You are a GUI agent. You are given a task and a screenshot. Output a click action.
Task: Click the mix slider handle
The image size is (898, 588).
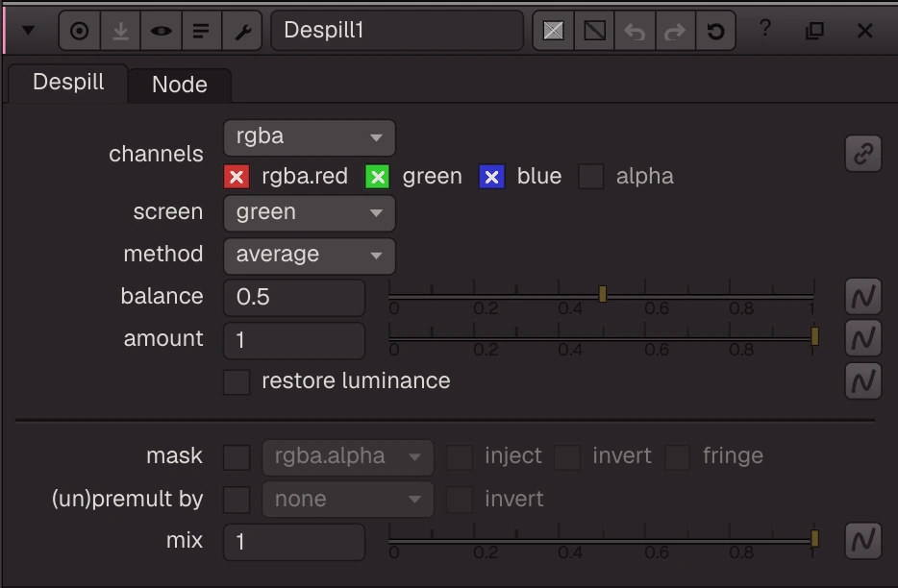pos(814,538)
